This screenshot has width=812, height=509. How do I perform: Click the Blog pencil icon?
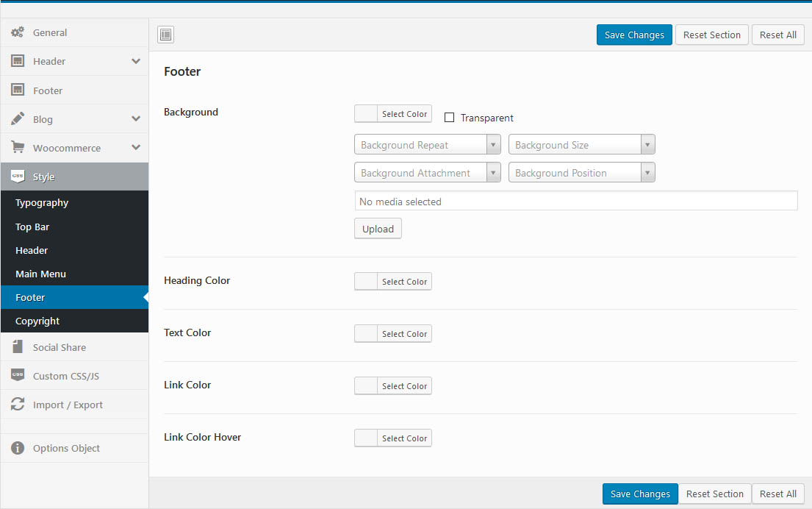pos(18,119)
